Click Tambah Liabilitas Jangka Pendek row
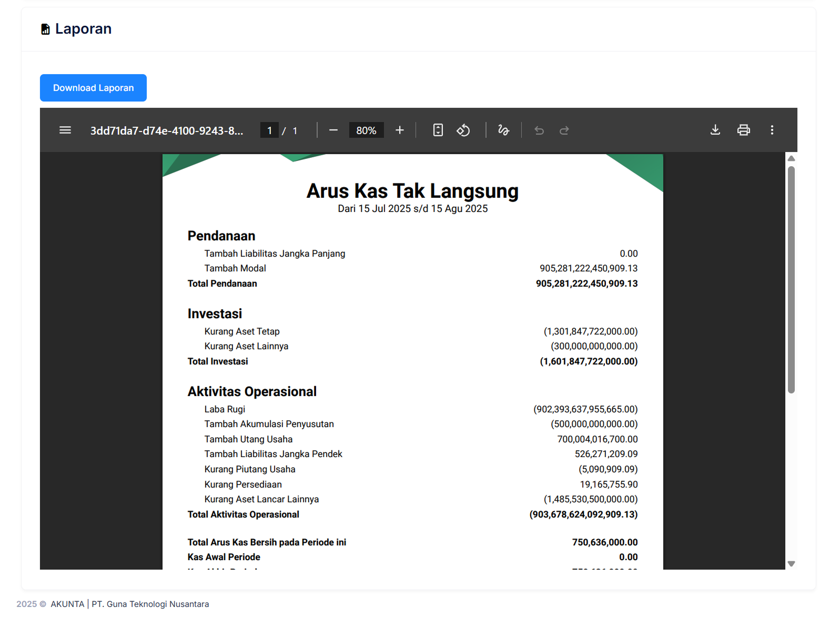This screenshot has width=840, height=618. tap(412, 454)
